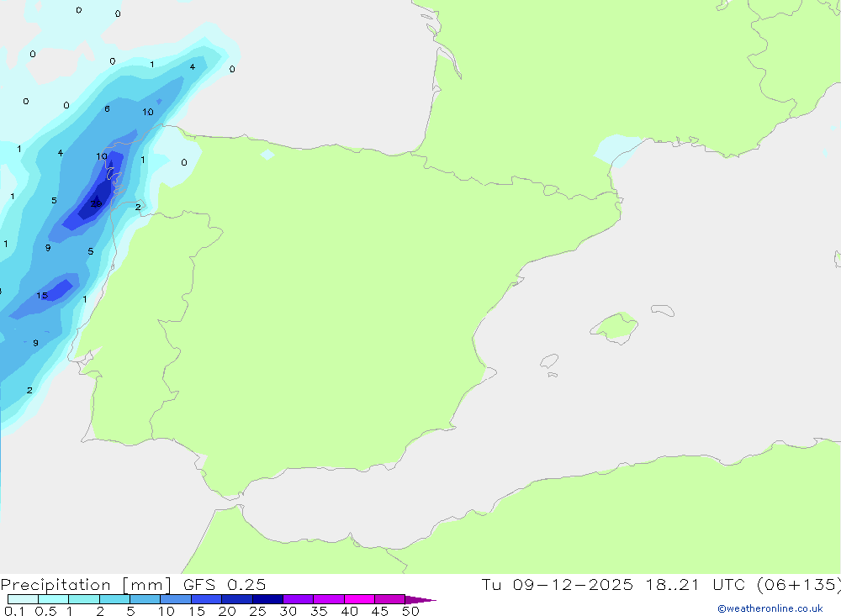Click the 2 to 5 mm legend swatch
The image size is (841, 616).
[114, 599]
